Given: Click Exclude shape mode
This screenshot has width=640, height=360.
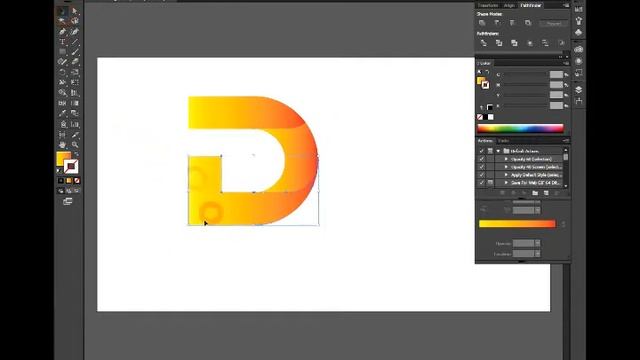Looking at the screenshot, I should tap(528, 23).
